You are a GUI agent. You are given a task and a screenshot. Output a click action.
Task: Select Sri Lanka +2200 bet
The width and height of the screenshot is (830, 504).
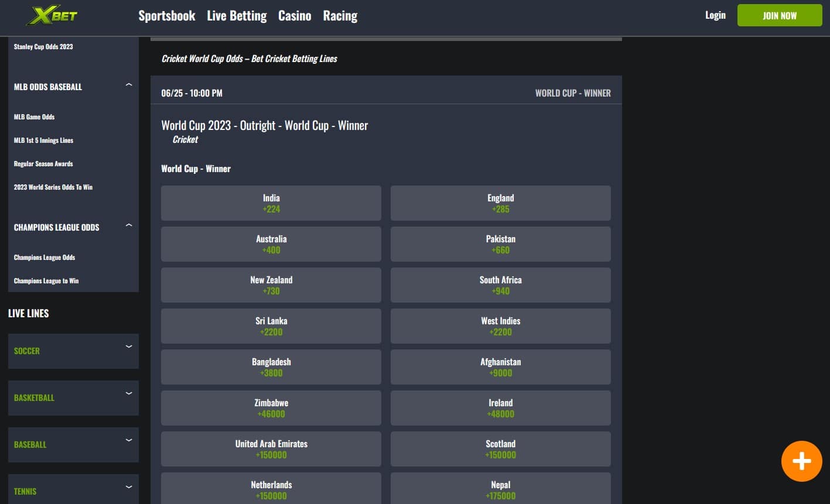pos(271,326)
